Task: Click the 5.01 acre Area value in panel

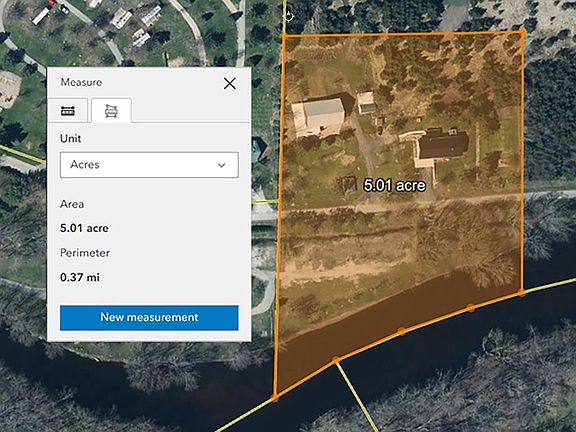Action: (x=84, y=228)
